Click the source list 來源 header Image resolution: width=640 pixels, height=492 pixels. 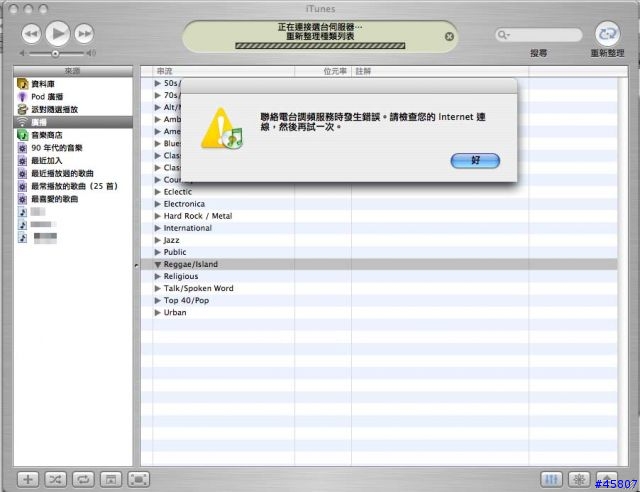(x=73, y=71)
